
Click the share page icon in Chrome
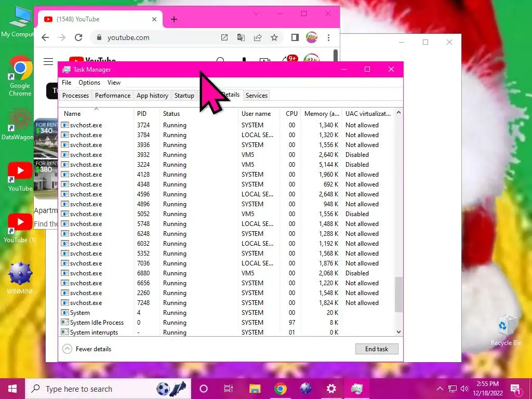258,37
